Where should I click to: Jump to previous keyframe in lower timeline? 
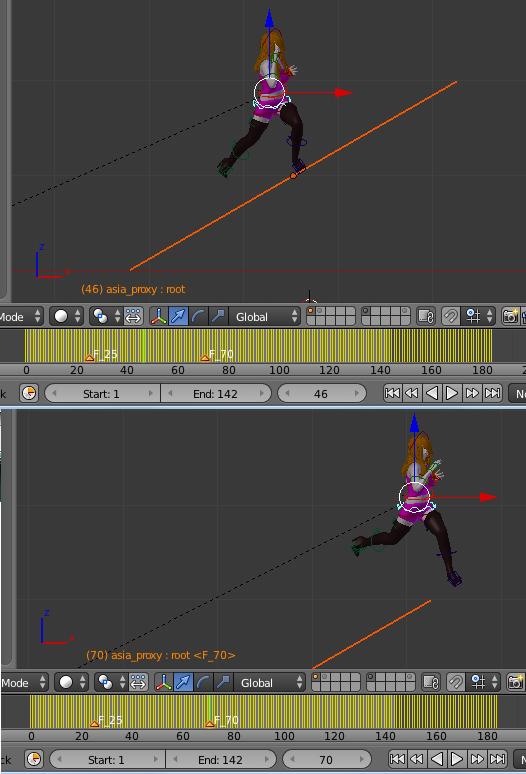click(x=417, y=759)
